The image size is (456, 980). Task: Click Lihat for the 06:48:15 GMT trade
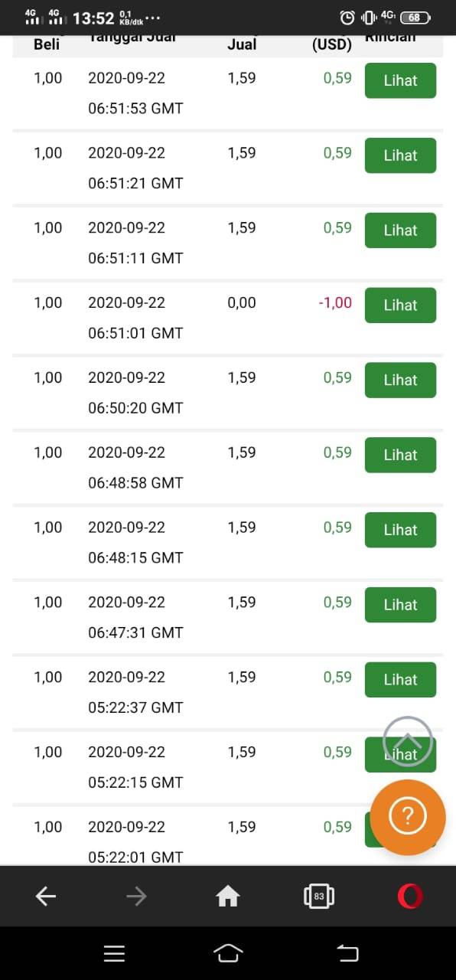(x=400, y=530)
